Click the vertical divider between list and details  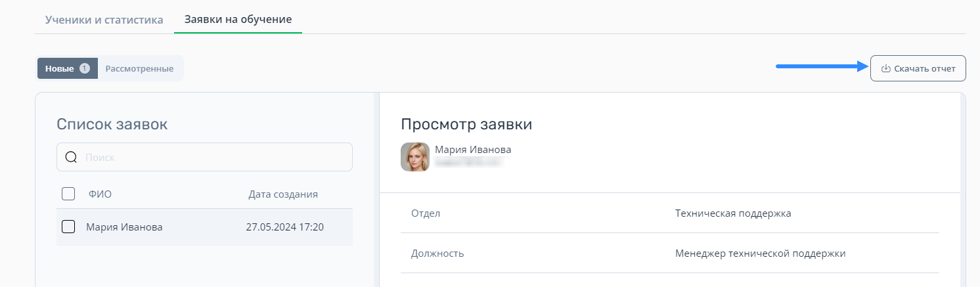[376, 190]
